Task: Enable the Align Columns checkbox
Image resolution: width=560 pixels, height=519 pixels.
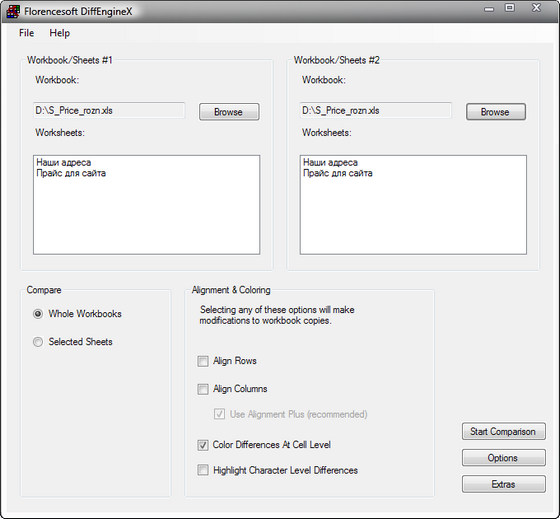Action: (x=203, y=389)
